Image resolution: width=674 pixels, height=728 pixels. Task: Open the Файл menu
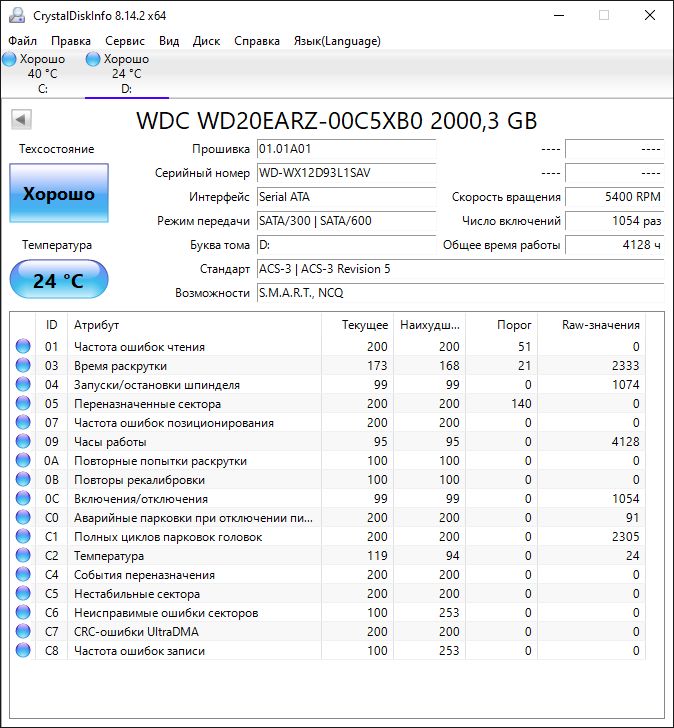23,41
